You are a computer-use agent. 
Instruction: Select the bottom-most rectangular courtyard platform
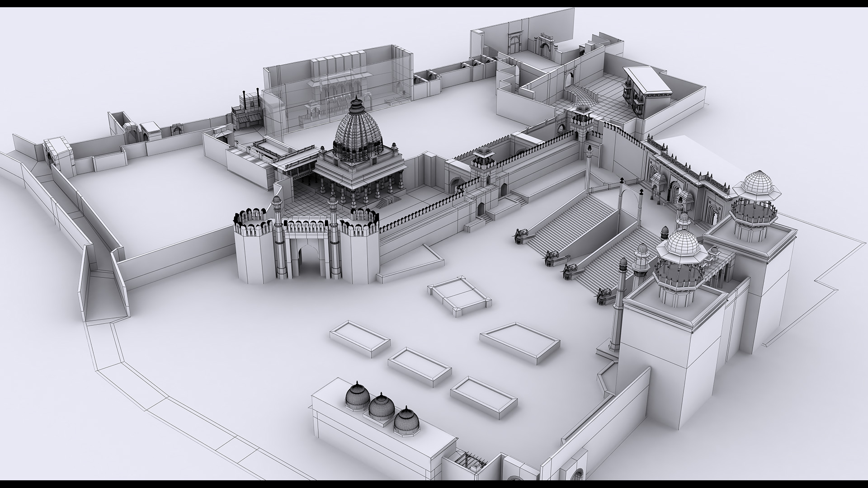point(483,396)
